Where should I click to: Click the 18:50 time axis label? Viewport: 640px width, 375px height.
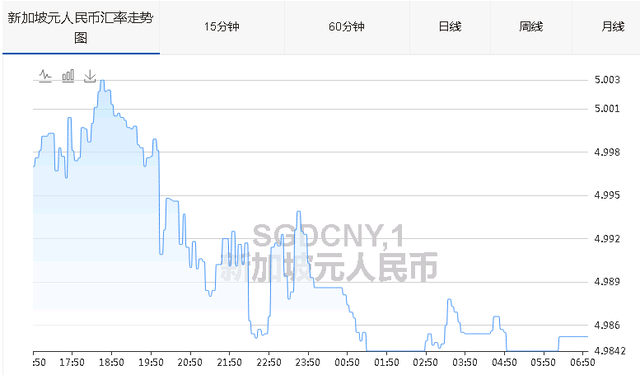point(111,362)
